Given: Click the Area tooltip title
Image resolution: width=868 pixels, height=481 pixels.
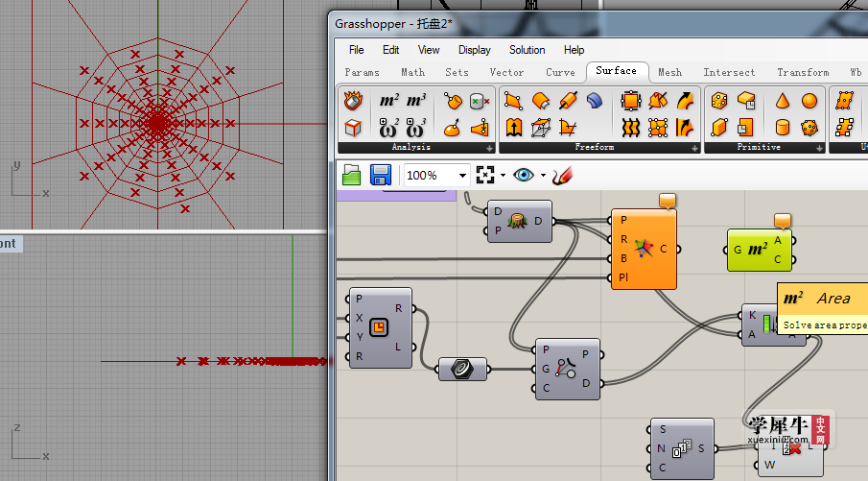Looking at the screenshot, I should pos(833,299).
